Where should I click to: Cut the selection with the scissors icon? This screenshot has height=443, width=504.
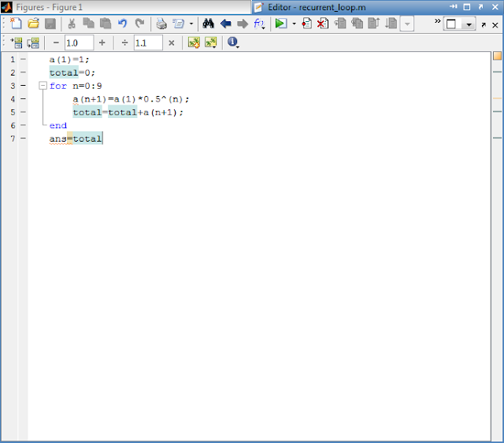tap(72, 24)
